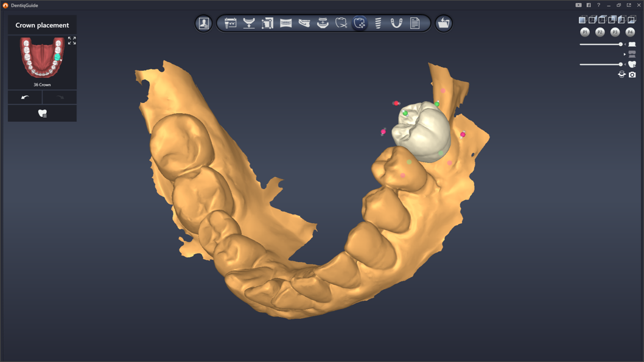Click the crown list icon in left panel
The image size is (644, 362).
42,113
